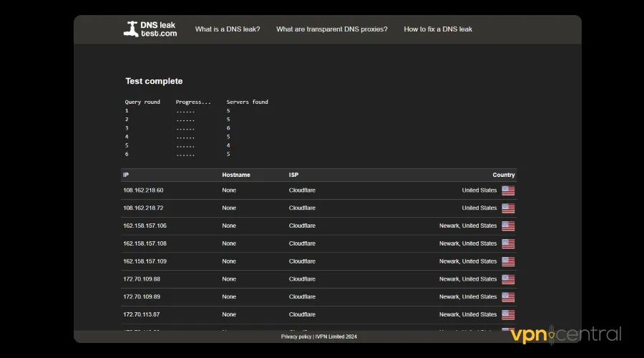The height and width of the screenshot is (358, 644).
Task: Open 'What are transparent DNS proxies?' page
Action: pyautogui.click(x=332, y=29)
